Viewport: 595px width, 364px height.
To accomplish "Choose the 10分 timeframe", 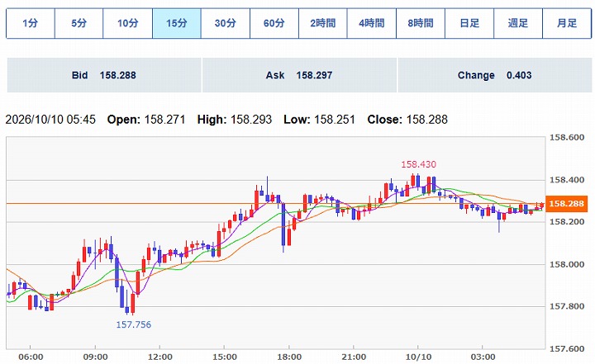I will (128, 23).
